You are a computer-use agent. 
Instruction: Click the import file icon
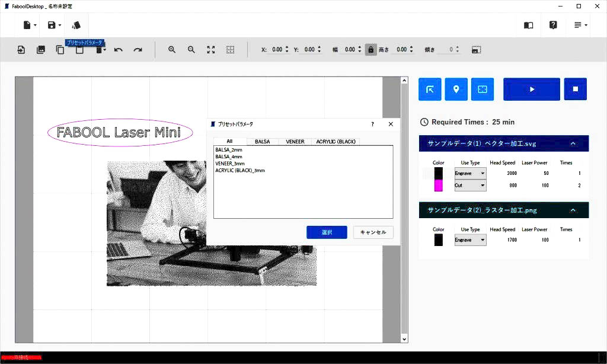click(x=21, y=50)
